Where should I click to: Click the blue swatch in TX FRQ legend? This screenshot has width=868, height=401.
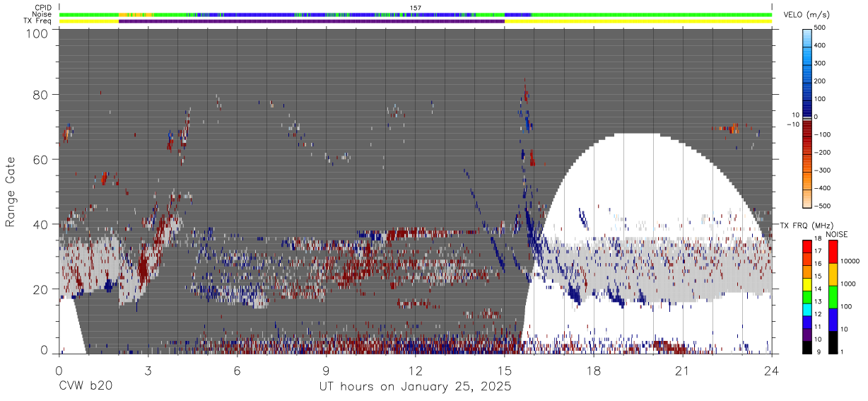[807, 322]
